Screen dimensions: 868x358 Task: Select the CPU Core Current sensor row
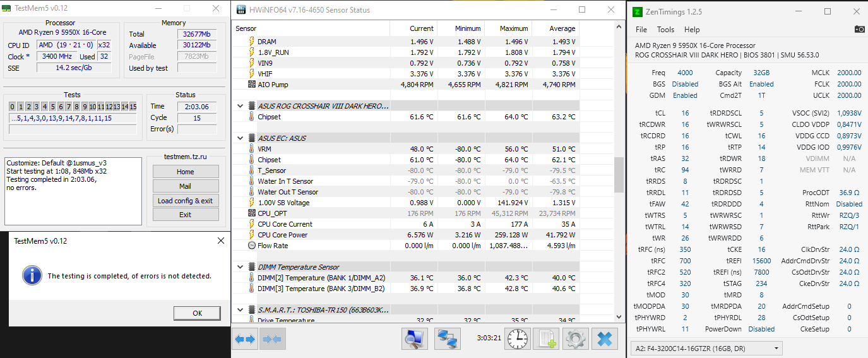(x=405, y=224)
